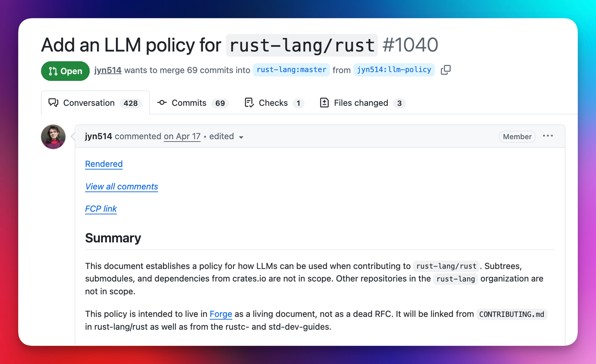Image resolution: width=596 pixels, height=364 pixels.
Task: Open jyn514 profile link in merge line
Action: point(108,70)
